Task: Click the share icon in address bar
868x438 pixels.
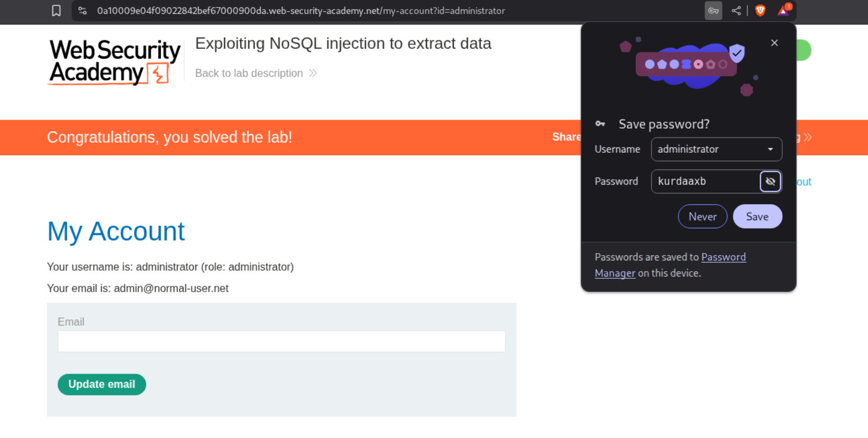Action: 736,11
